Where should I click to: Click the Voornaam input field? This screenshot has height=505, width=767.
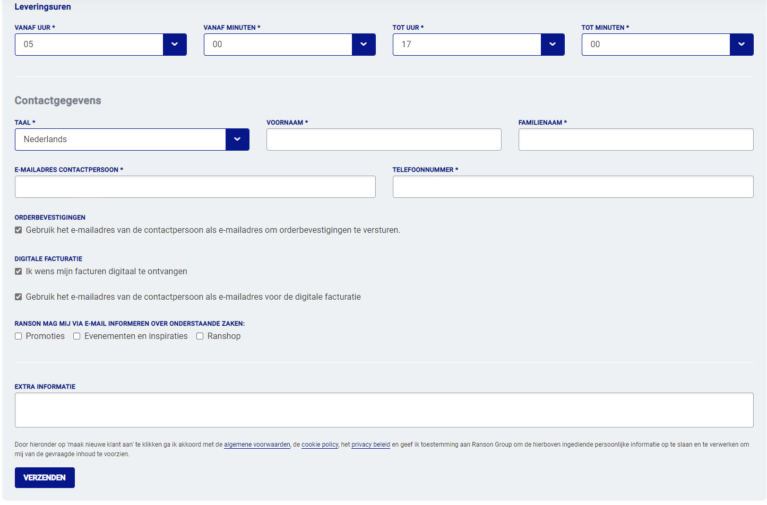coord(384,139)
